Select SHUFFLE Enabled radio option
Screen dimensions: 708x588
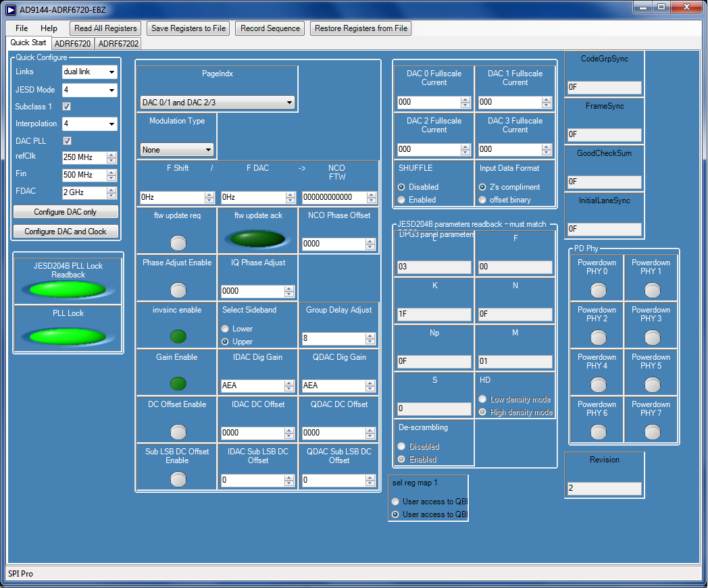[401, 199]
